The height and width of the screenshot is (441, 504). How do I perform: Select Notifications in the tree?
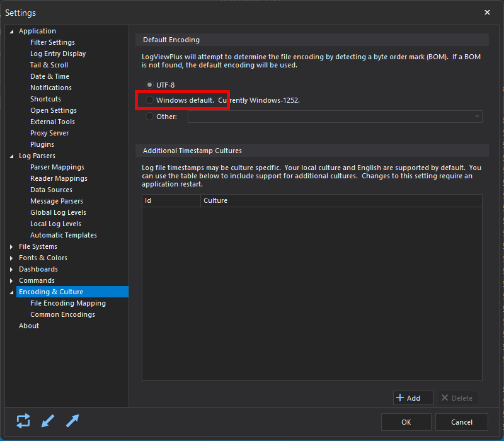(51, 88)
